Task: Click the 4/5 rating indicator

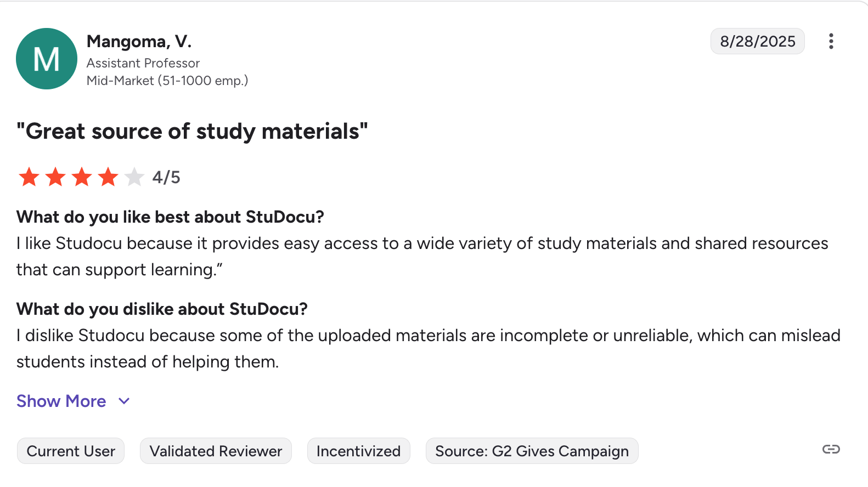Action: click(166, 177)
